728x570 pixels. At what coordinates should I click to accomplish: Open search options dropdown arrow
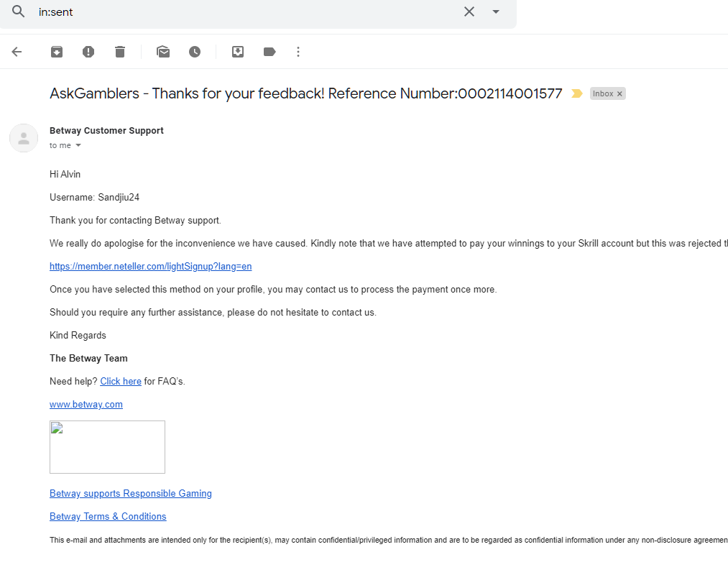[x=496, y=12]
